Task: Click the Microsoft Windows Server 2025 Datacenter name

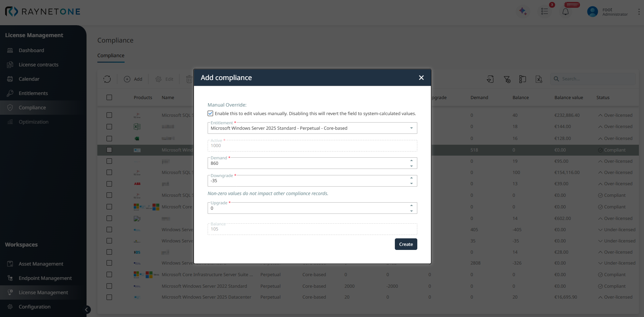Action: tap(206, 297)
